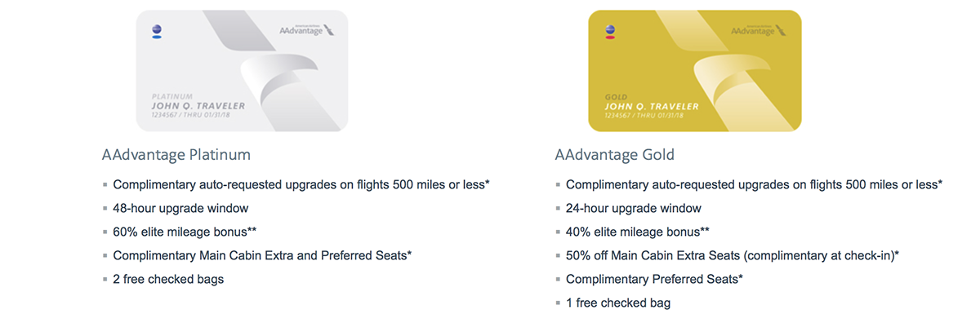Select the Platinum membership card image

[242, 70]
